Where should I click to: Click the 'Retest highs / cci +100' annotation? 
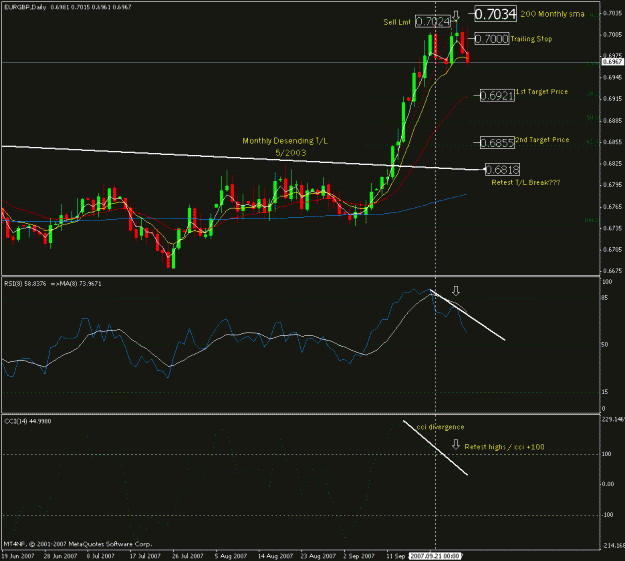(504, 447)
